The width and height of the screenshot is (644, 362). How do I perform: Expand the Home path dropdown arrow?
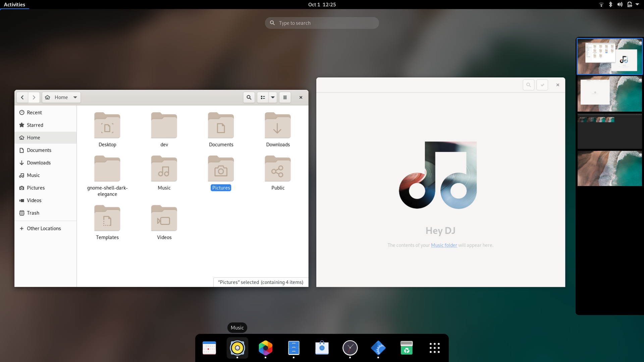pos(75,98)
